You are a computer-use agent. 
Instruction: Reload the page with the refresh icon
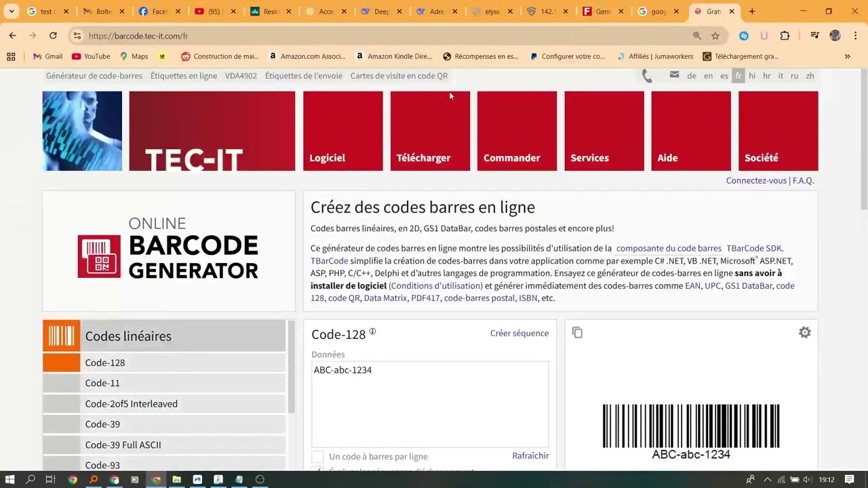point(54,36)
